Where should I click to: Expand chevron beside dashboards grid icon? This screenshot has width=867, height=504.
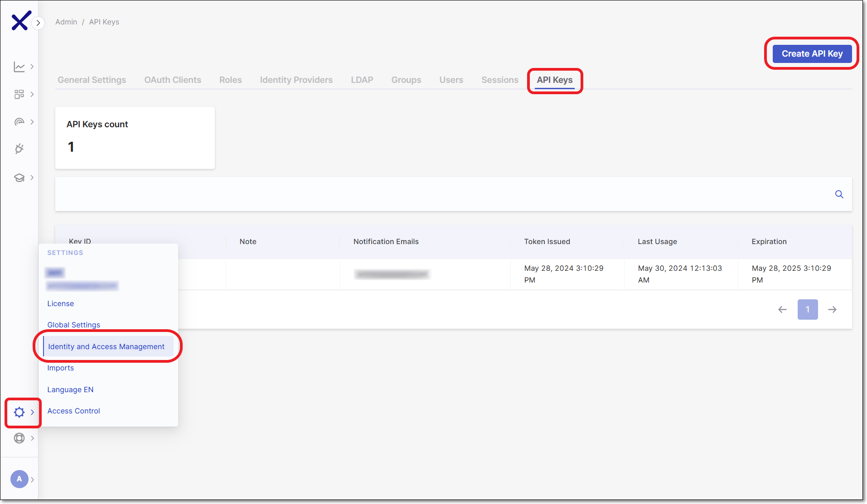coord(32,94)
